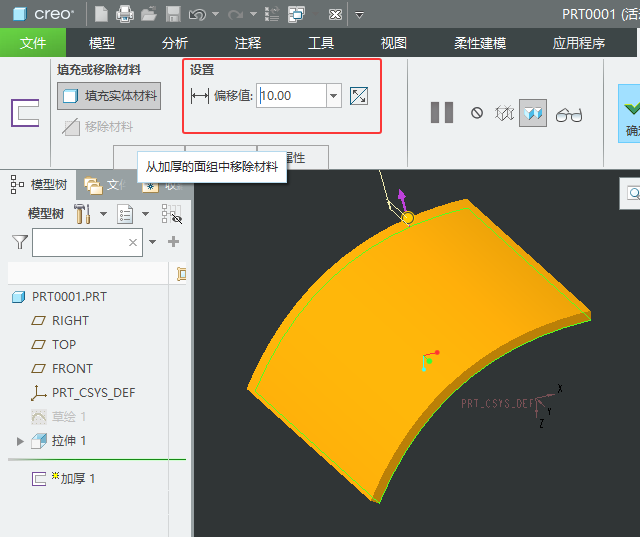Click the zoom magnifier icon in viewport
Screen dimensions: 640x537
[633, 193]
